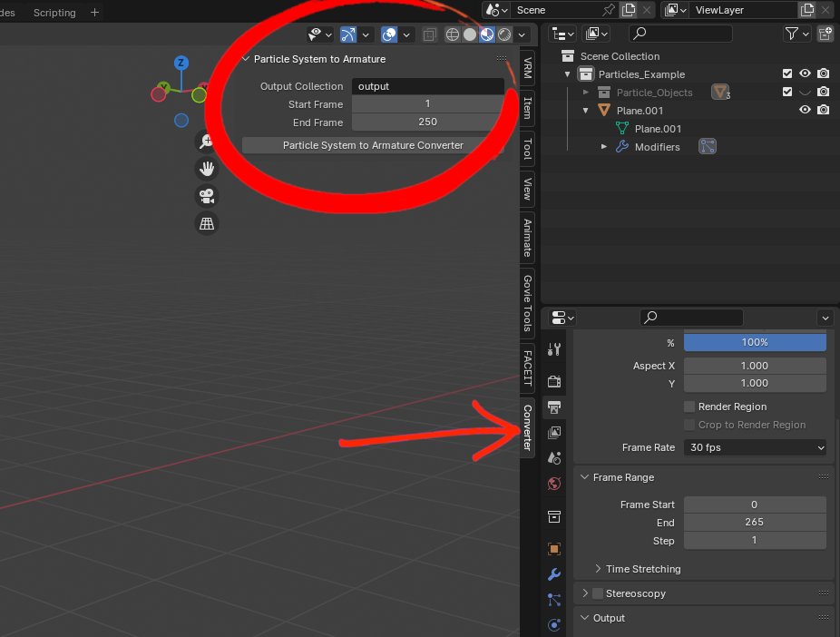Screen dimensions: 840x637
Task: Expand the Modifiers tree item in outliner
Action: pos(604,147)
